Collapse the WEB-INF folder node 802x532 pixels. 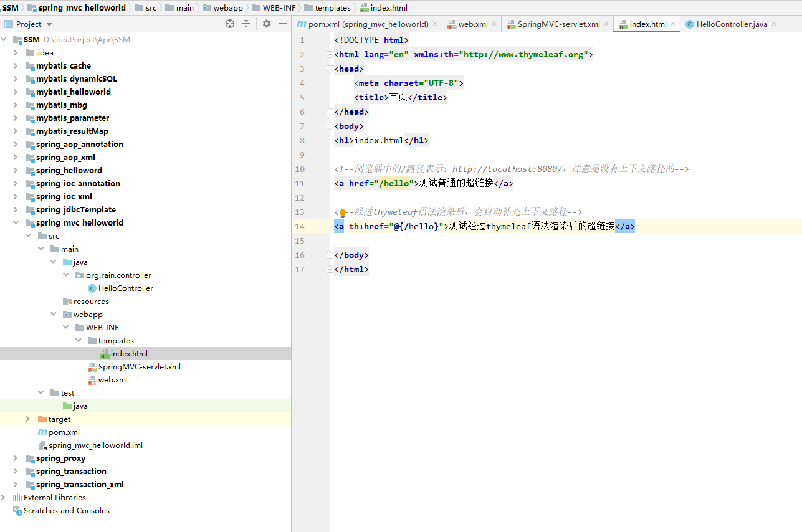(x=66, y=328)
